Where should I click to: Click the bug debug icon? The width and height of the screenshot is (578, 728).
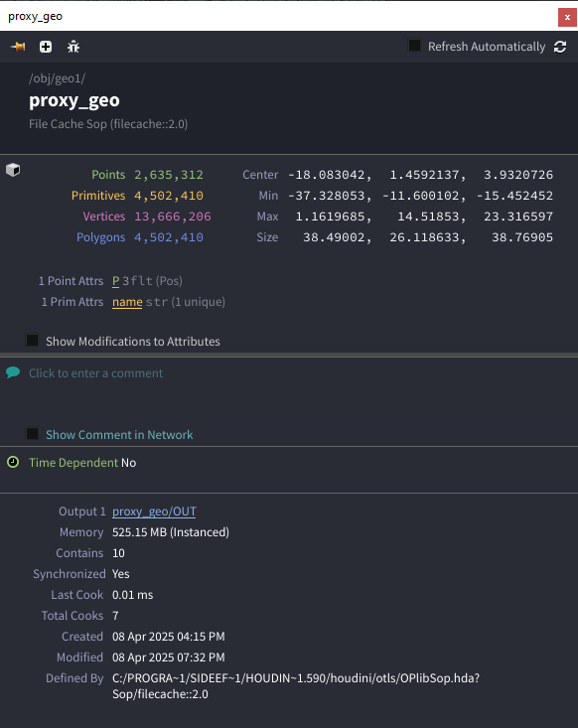73,47
